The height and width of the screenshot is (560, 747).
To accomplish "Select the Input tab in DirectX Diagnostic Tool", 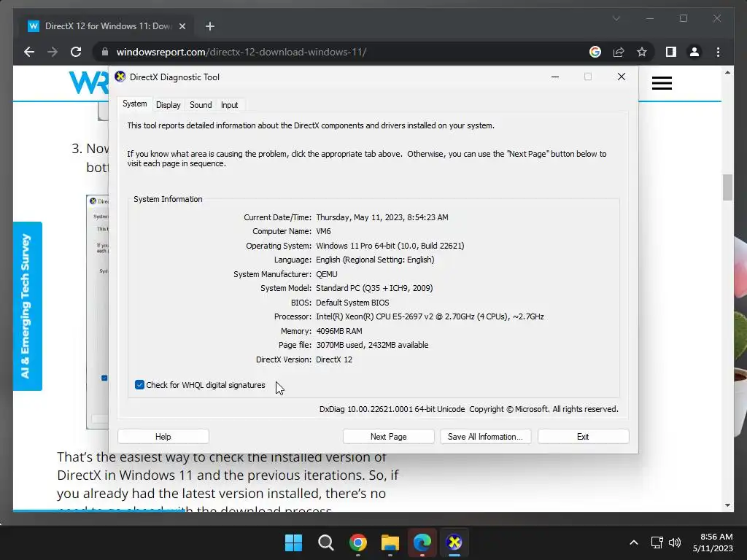I will coord(229,105).
